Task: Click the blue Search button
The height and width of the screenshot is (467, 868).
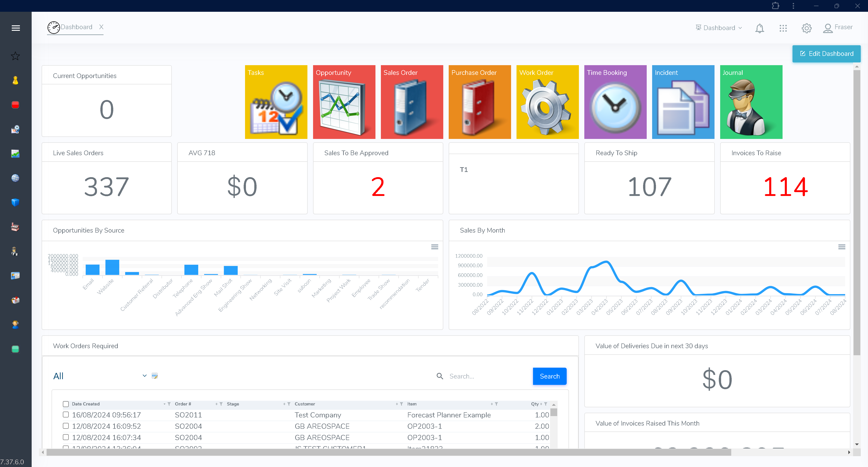Action: (x=550, y=376)
